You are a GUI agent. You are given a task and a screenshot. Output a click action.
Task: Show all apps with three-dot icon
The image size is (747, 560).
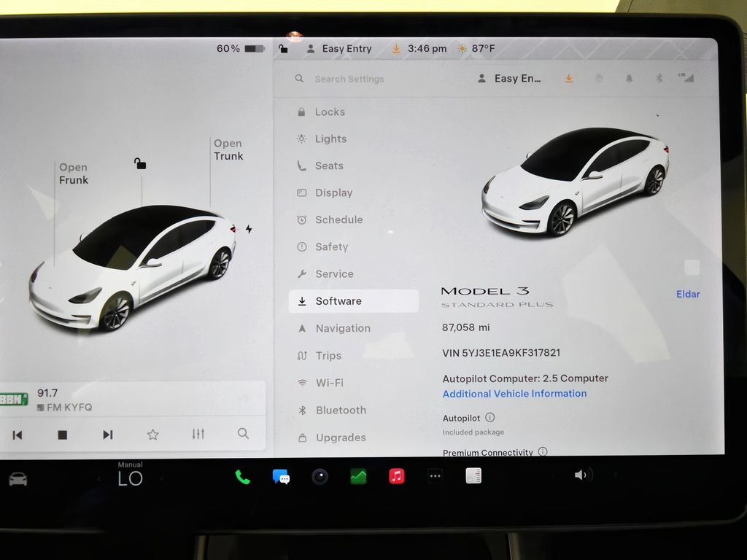435,475
